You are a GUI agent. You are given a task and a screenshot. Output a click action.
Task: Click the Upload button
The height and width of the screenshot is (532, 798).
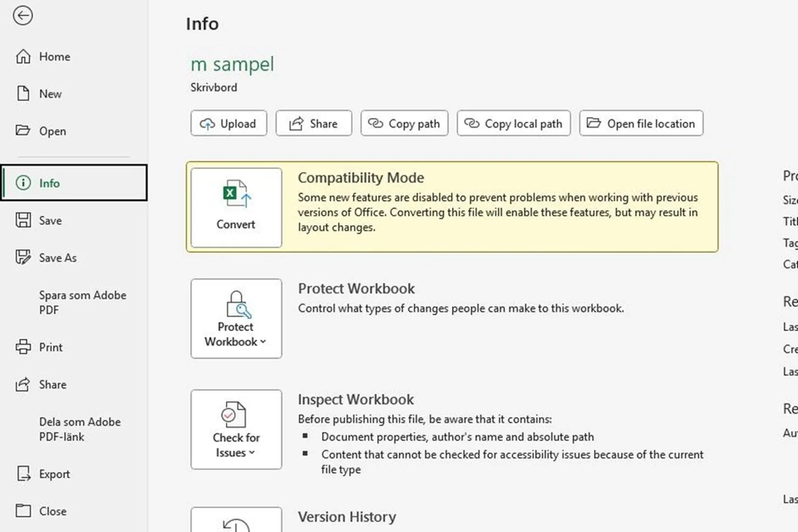point(229,123)
